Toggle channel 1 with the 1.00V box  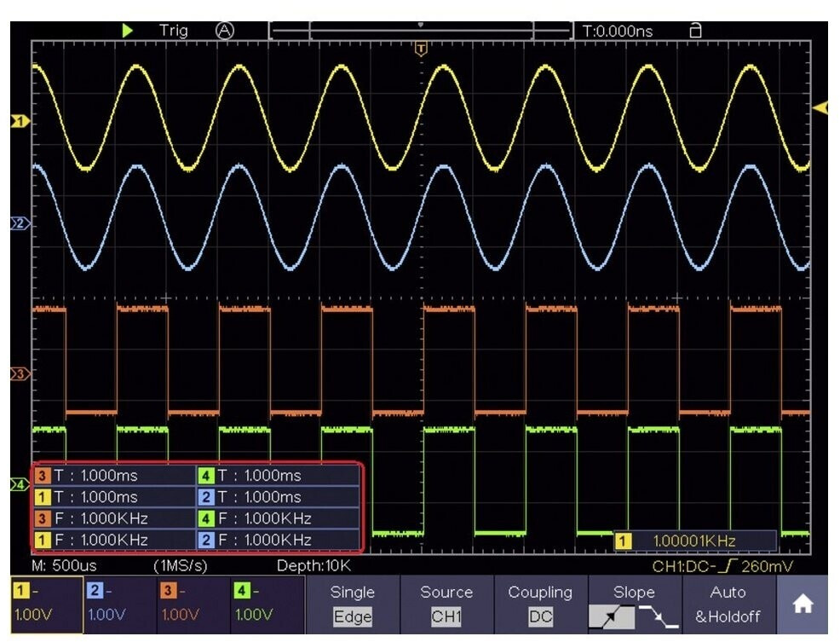coord(47,604)
